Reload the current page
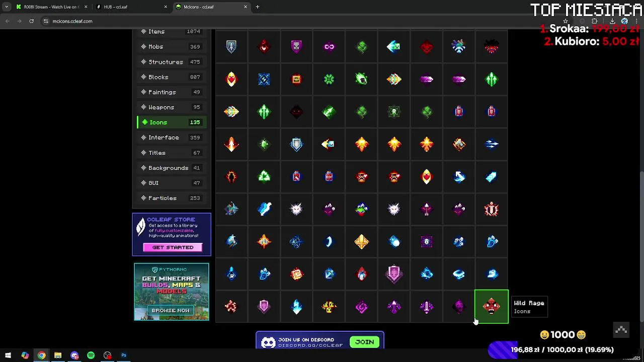The width and height of the screenshot is (644, 362). tap(31, 21)
